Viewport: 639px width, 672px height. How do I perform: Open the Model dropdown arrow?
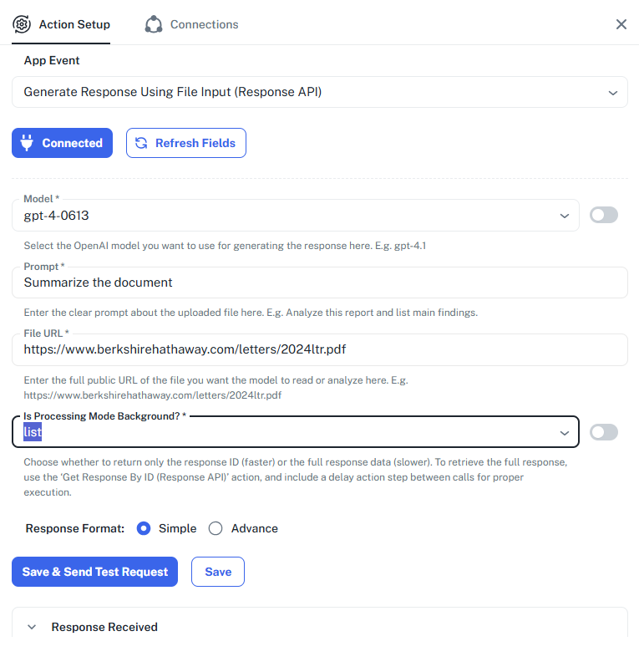[564, 216]
